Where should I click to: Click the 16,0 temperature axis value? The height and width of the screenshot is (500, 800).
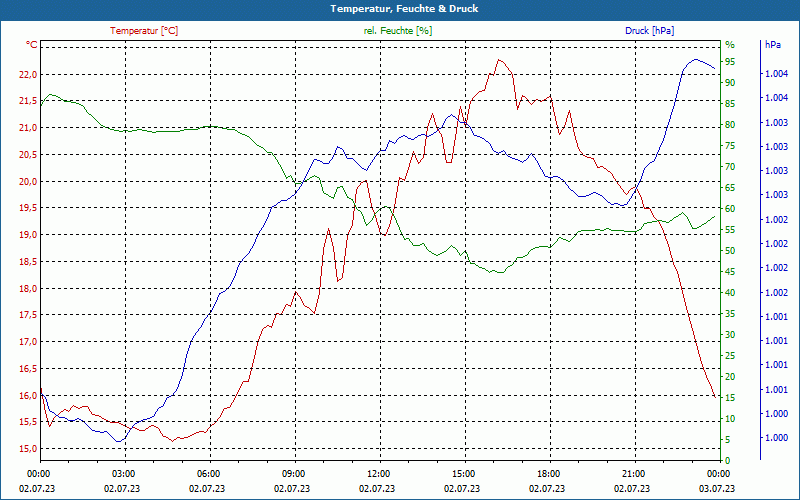coord(29,396)
